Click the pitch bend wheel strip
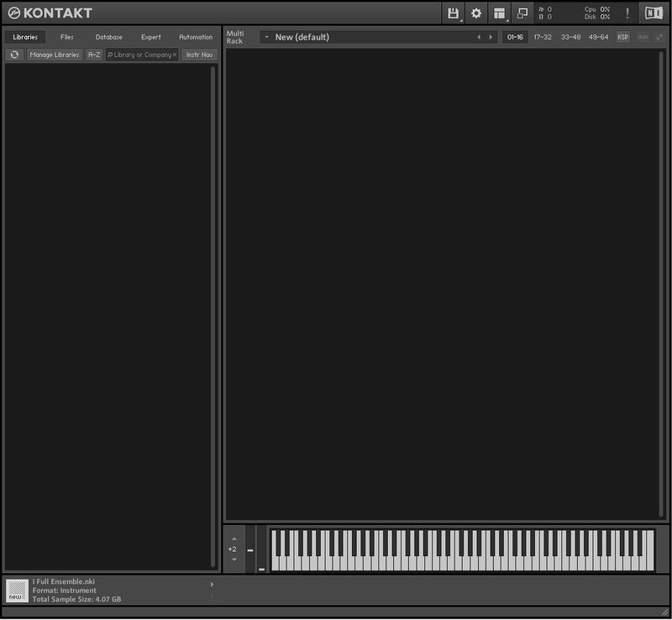The image size is (672, 620). click(250, 549)
